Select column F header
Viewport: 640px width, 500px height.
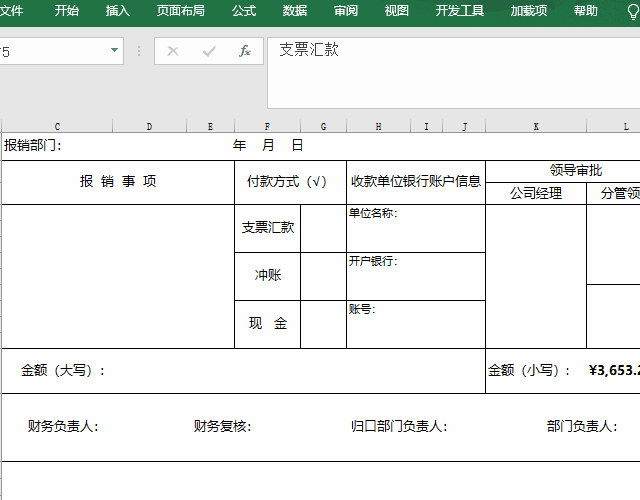tap(267, 127)
